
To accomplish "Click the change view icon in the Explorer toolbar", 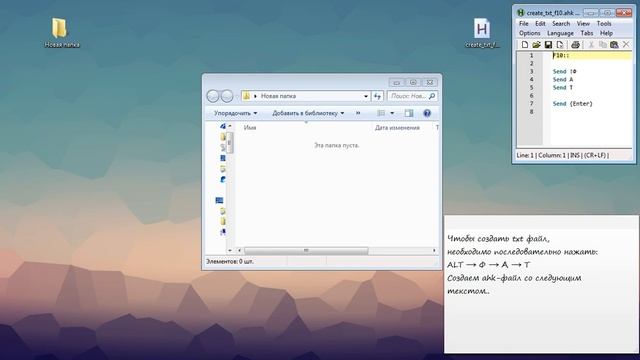I will (381, 113).
